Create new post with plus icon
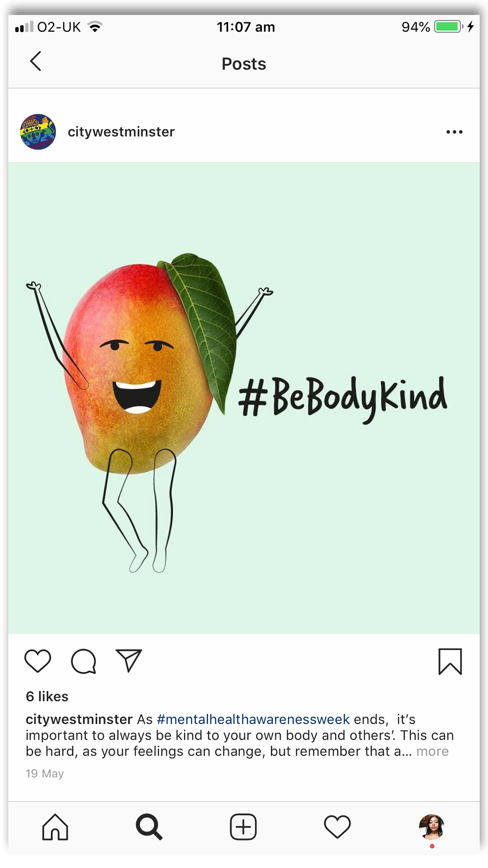 point(243,827)
